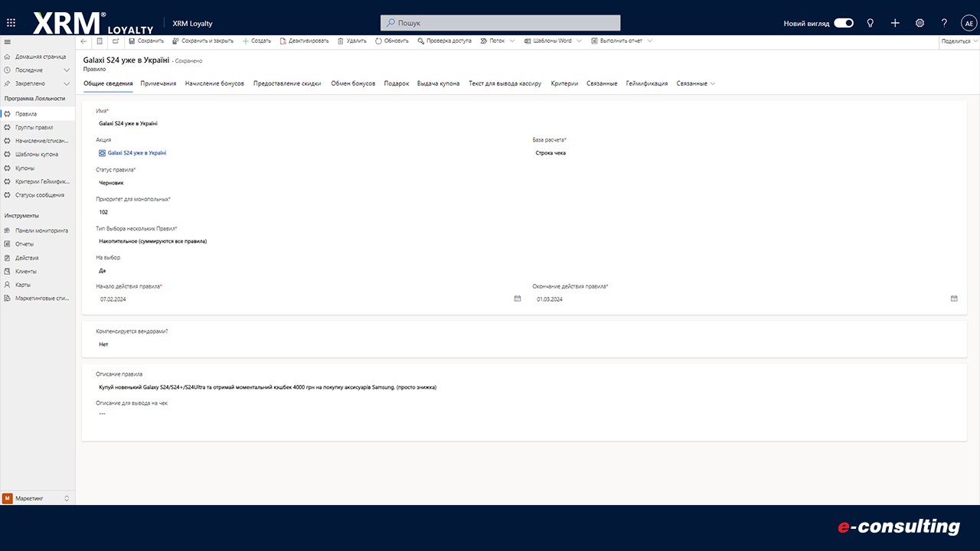980x551 pixels.
Task: Click the plus quick-create icon
Action: (x=895, y=23)
